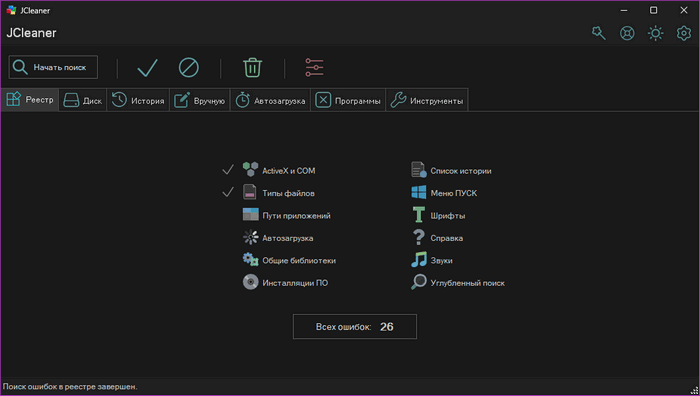Select the Шрифты label
The width and height of the screenshot is (700, 396).
[448, 216]
